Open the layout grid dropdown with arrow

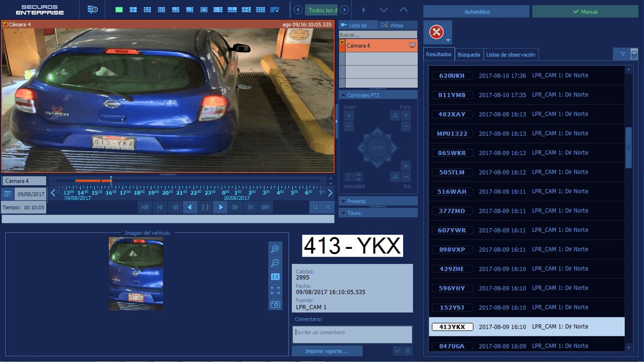coord(274,10)
